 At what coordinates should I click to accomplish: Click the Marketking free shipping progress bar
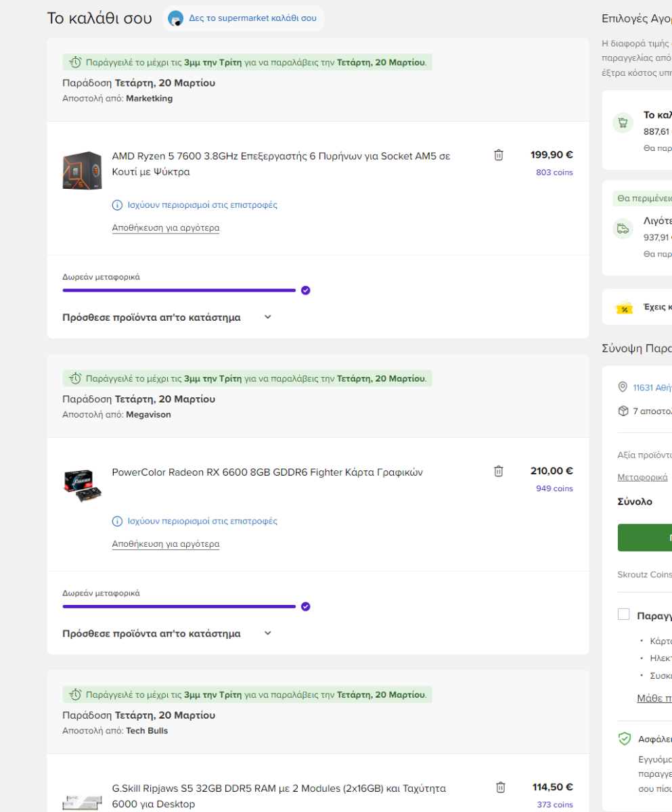(179, 290)
